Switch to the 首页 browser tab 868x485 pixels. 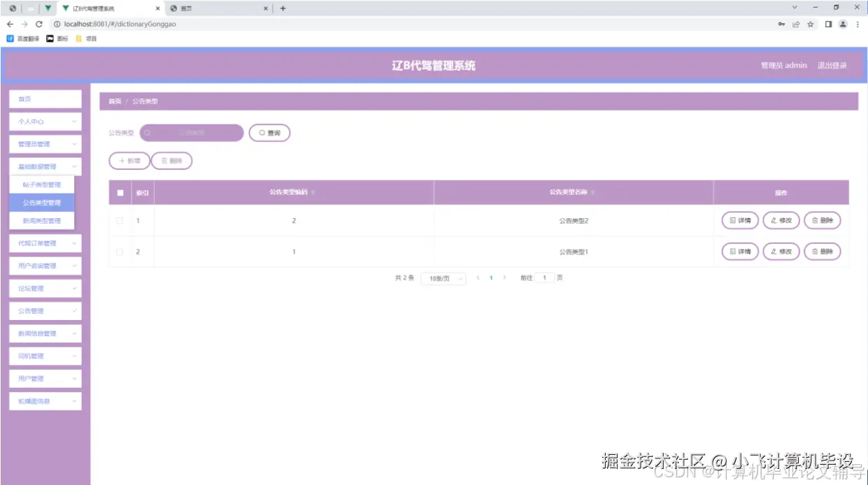click(x=219, y=8)
